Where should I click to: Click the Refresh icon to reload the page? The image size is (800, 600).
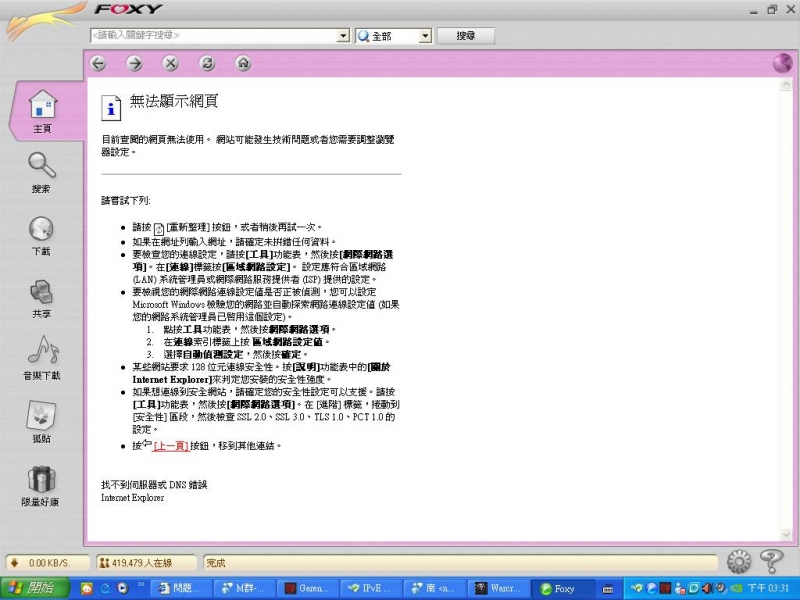[207, 63]
